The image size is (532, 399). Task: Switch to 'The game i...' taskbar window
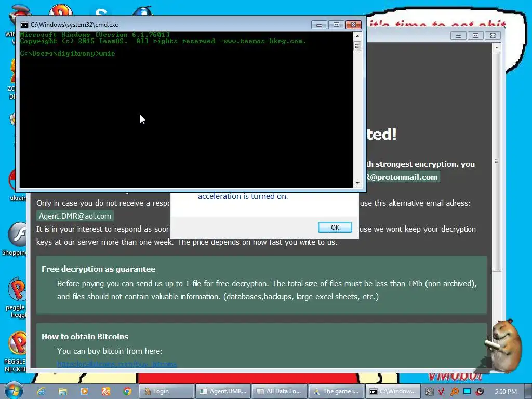[336, 391]
